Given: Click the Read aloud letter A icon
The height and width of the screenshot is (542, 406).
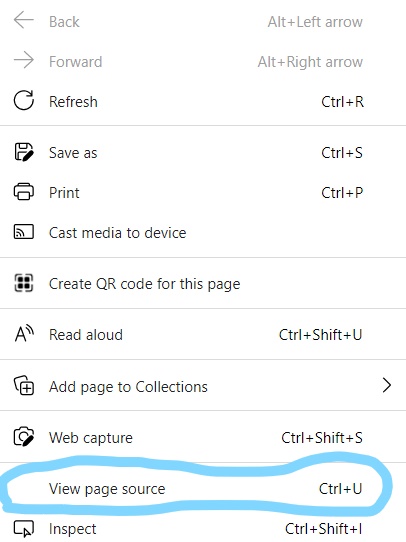Looking at the screenshot, I should tap(24, 334).
